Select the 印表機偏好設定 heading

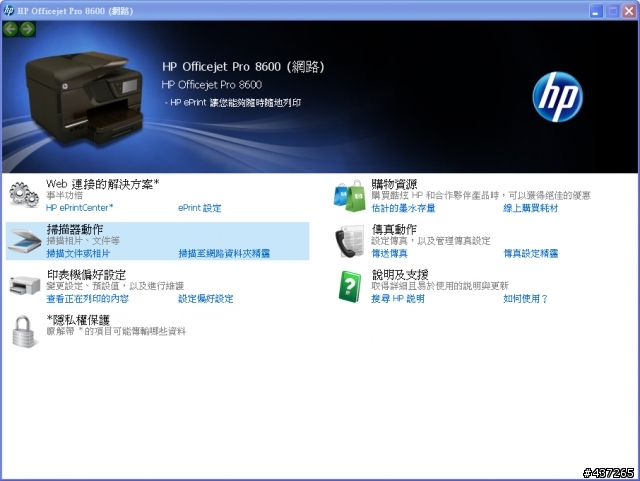[86, 275]
